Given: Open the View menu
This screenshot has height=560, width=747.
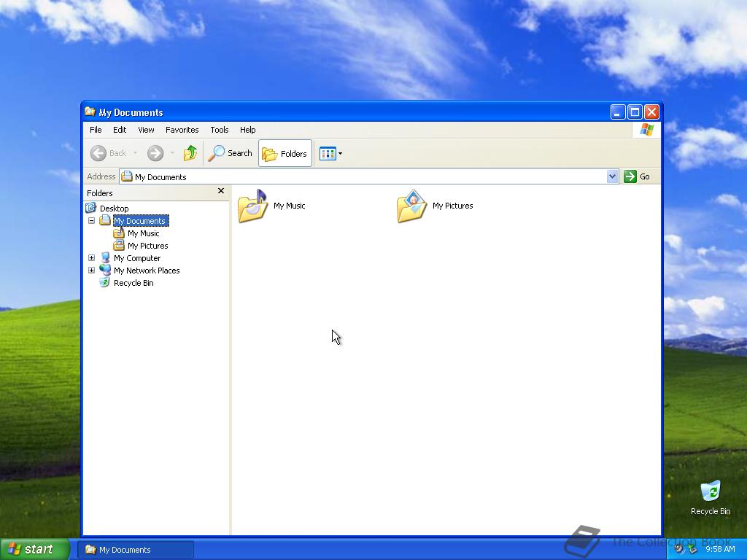Looking at the screenshot, I should tap(146, 130).
